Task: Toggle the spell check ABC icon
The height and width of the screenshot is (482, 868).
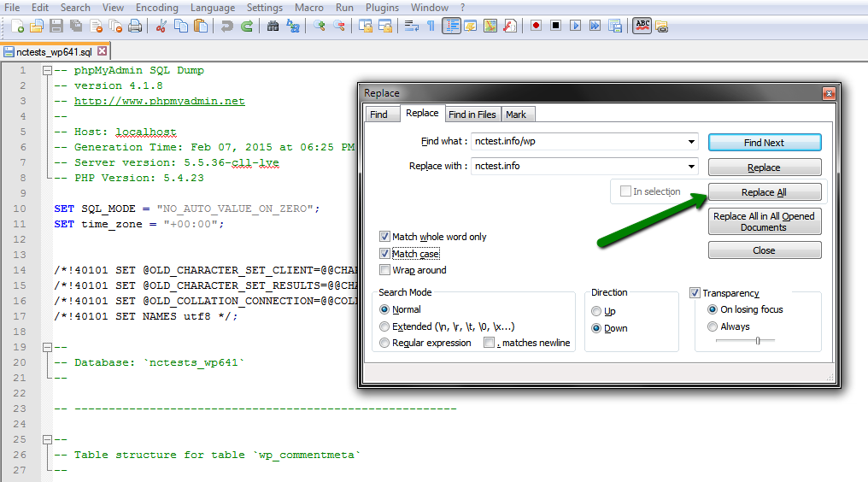Action: coord(642,26)
